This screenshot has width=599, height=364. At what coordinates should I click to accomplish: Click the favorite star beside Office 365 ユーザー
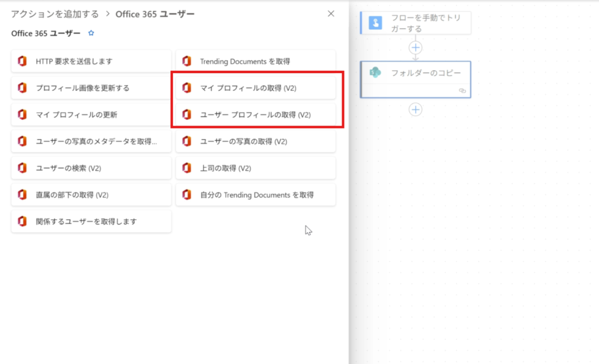pos(91,33)
